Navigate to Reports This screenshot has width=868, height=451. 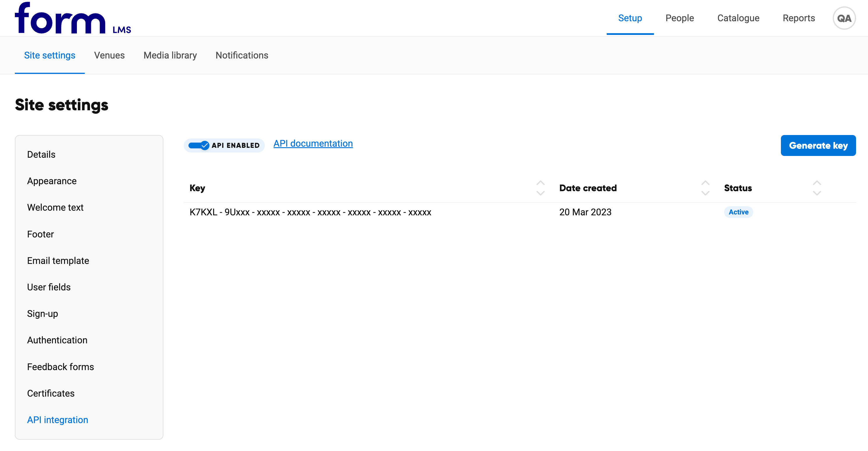(x=799, y=18)
